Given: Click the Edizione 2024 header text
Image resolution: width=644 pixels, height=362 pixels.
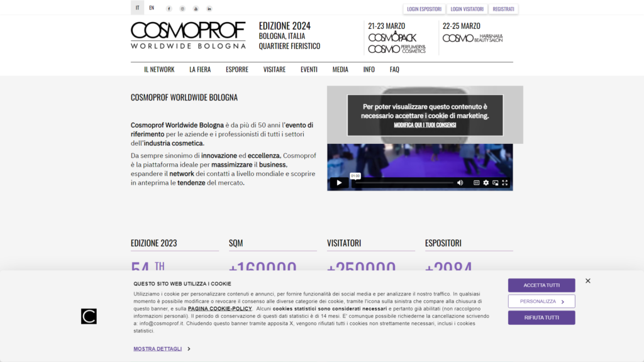Looking at the screenshot, I should click(x=285, y=26).
